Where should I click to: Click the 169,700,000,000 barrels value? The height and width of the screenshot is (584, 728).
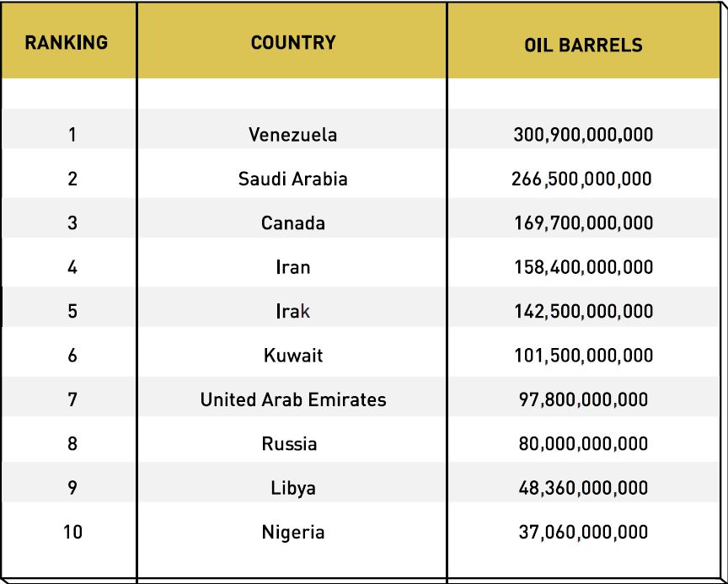tap(583, 223)
